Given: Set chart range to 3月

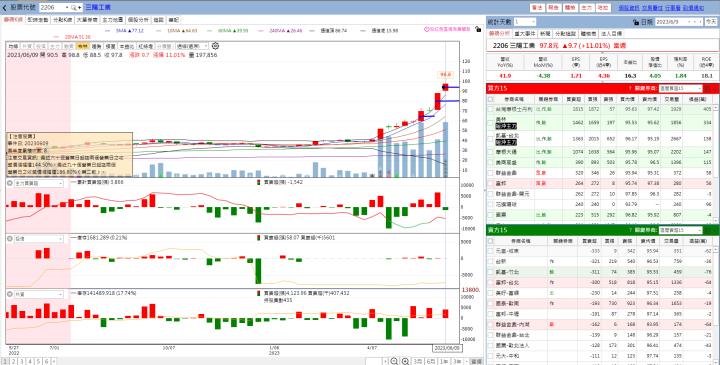Looking at the screenshot, I should point(417,361).
